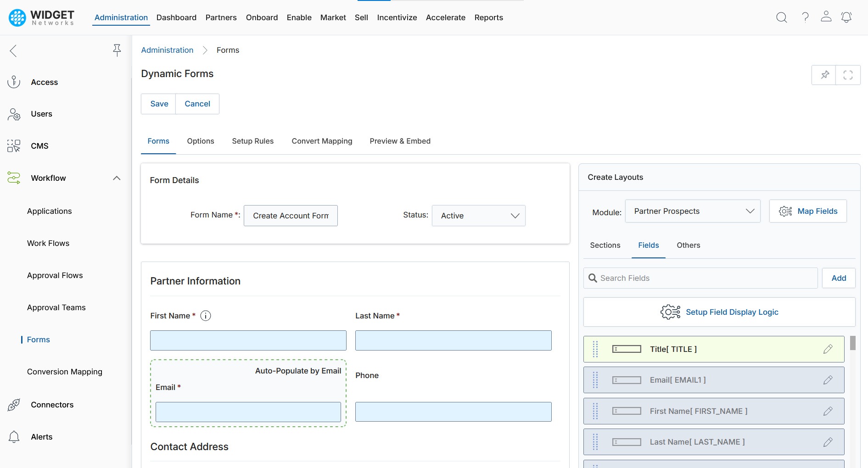Viewport: 868px width, 468px height.
Task: Open the Incentivize menu
Action: click(397, 17)
